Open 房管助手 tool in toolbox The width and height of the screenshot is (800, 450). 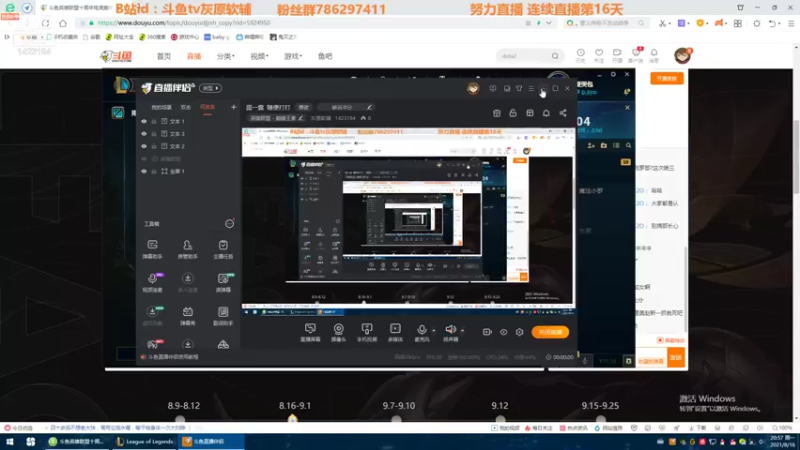(187, 249)
